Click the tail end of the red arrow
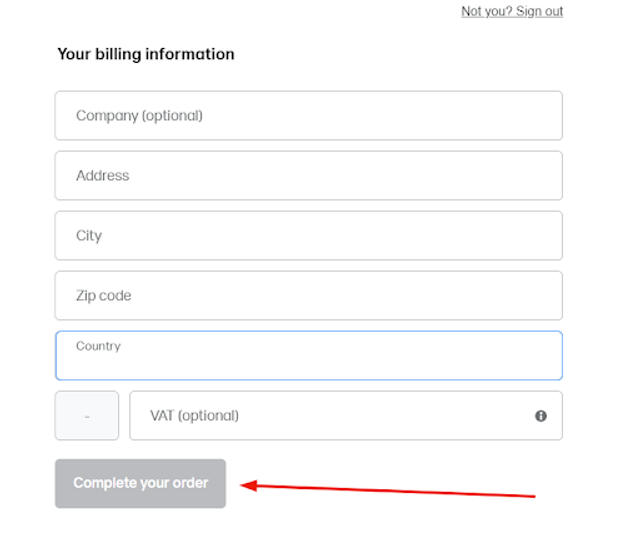Screen dimensions: 640x549 pos(534,495)
